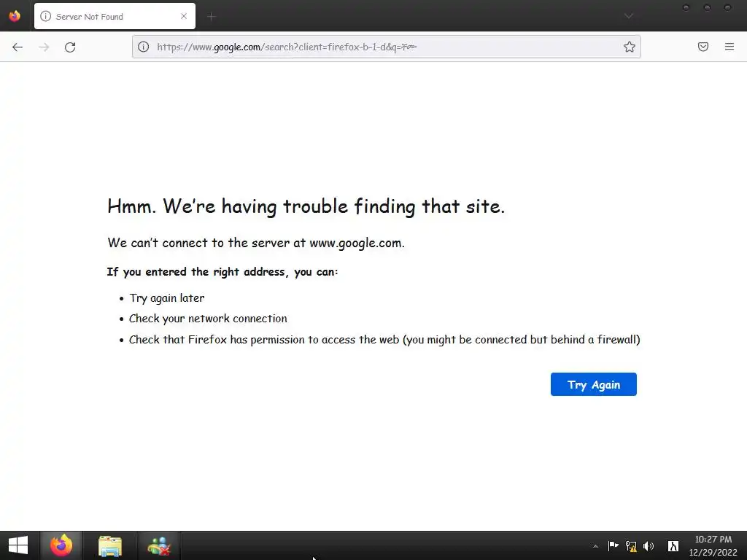The height and width of the screenshot is (560, 747).
Task: Open Action Center flag tray icon
Action: point(613,545)
